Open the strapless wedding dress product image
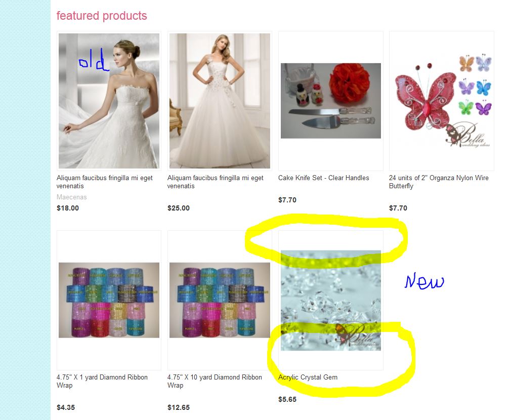 (109, 101)
